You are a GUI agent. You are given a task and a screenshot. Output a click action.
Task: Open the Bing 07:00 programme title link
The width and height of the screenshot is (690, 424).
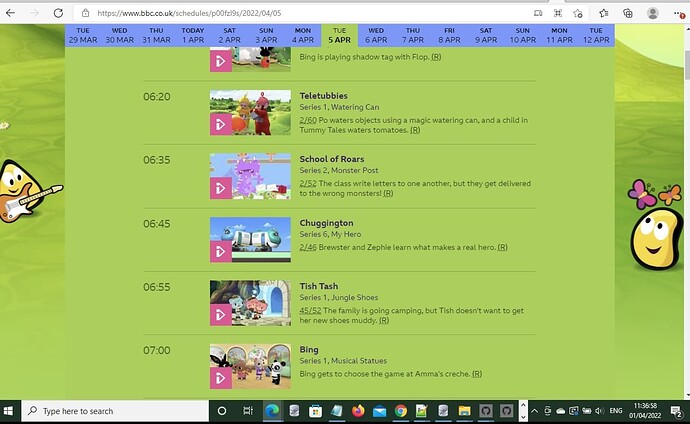point(309,350)
